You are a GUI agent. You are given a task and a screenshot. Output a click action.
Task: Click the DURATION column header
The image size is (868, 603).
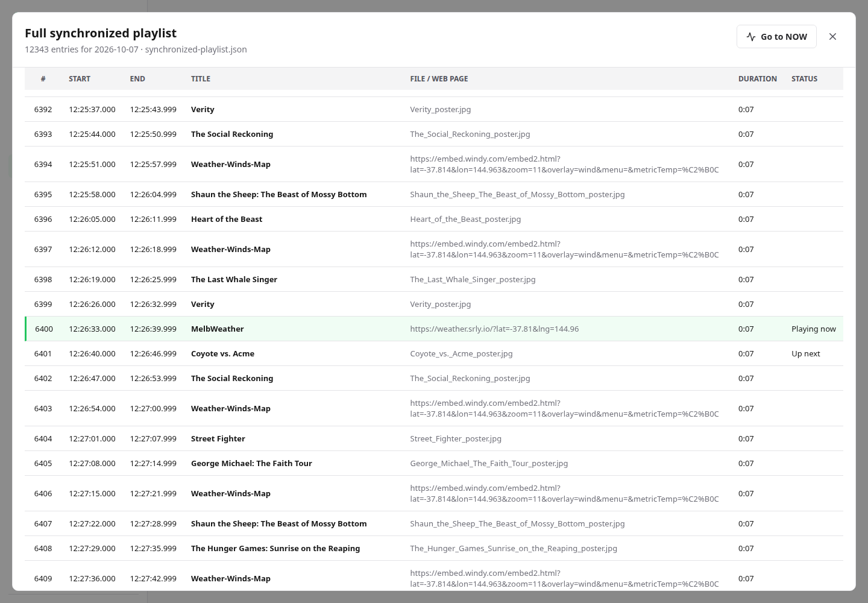[x=758, y=79]
